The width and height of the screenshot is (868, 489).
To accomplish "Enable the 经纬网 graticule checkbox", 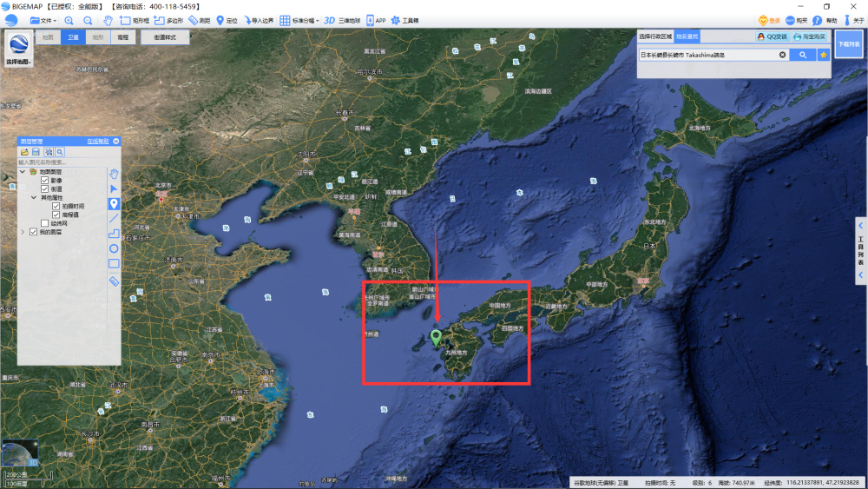I will [x=45, y=223].
